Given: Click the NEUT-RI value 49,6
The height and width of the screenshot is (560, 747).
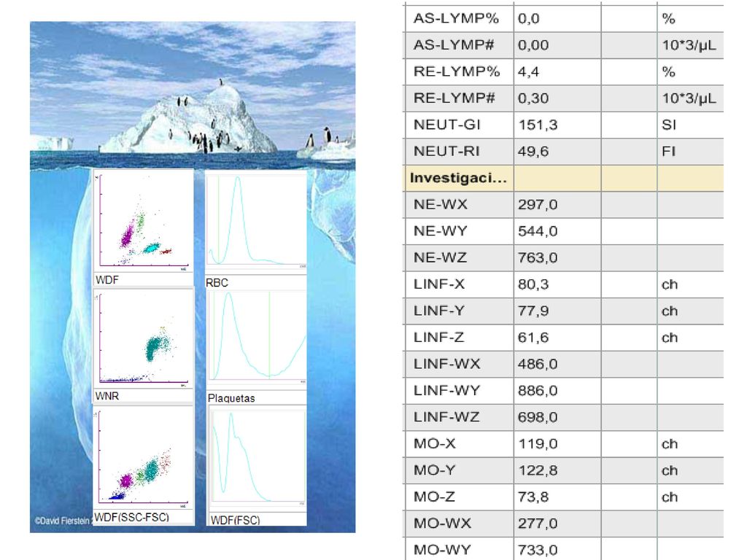Looking at the screenshot, I should [533, 152].
